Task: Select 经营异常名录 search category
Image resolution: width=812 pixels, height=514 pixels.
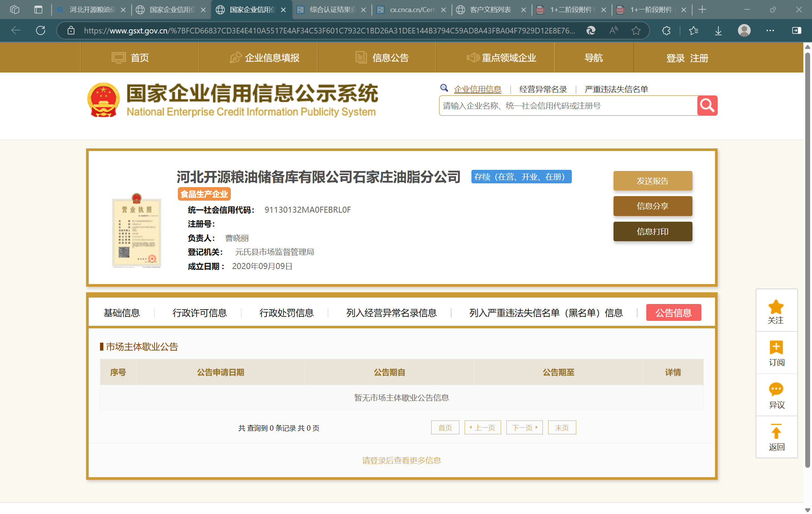Action: 543,89
